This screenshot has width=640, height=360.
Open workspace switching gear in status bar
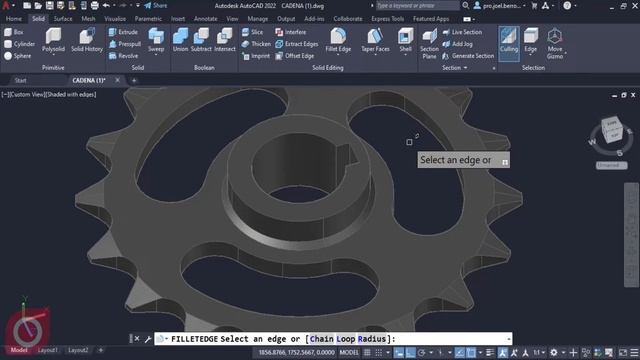(554, 352)
